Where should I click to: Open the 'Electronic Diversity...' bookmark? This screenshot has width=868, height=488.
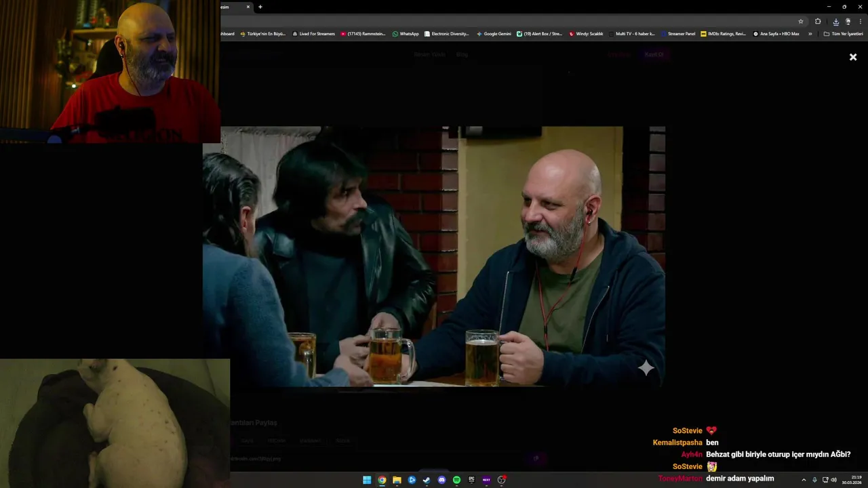pos(446,33)
